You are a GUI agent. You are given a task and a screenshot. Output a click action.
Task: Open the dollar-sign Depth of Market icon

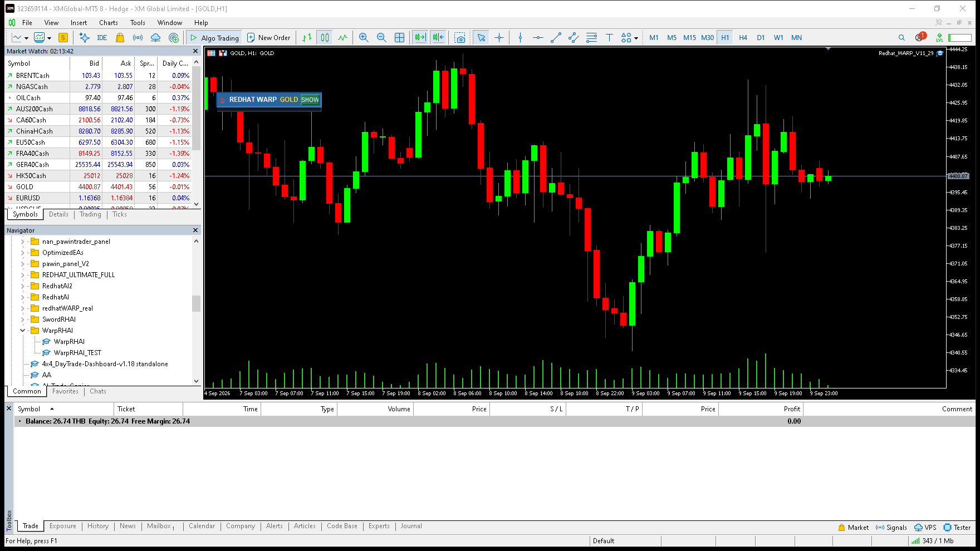(x=63, y=38)
